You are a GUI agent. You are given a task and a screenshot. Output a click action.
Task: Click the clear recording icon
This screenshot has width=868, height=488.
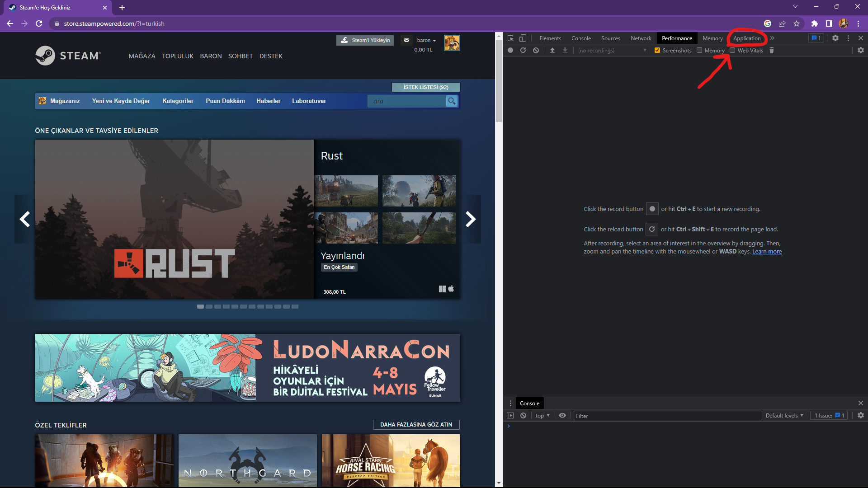pyautogui.click(x=536, y=50)
